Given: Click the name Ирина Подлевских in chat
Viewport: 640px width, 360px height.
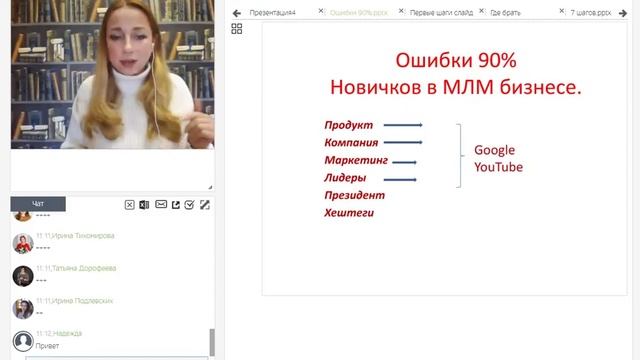Looking at the screenshot, I should 82,301.
